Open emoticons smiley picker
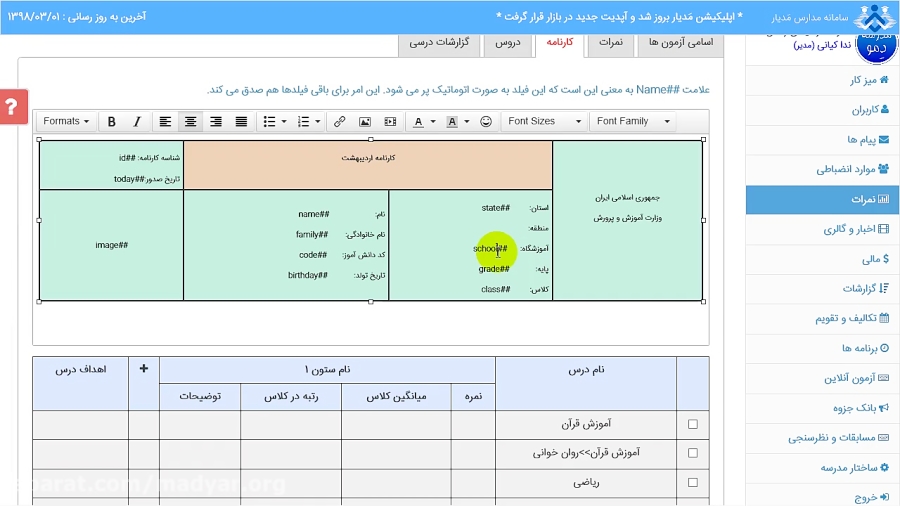This screenshot has width=900, height=506. click(x=486, y=122)
